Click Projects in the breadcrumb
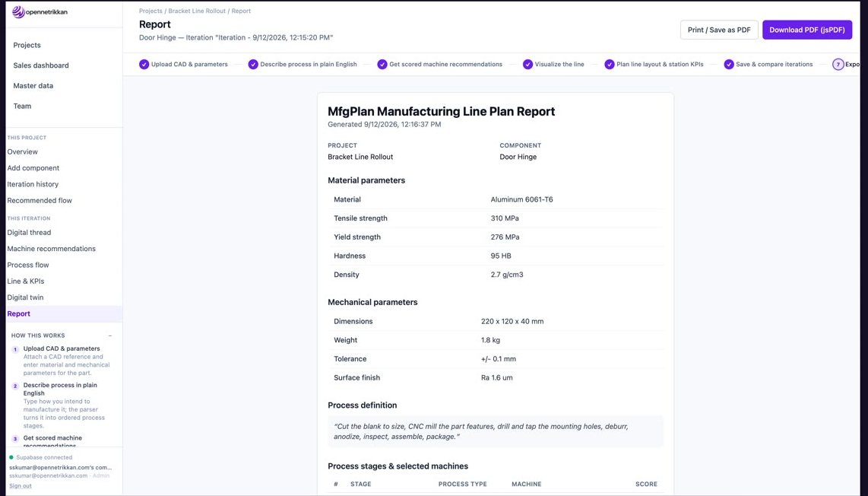Viewport: 868px width, 496px height. coord(150,11)
